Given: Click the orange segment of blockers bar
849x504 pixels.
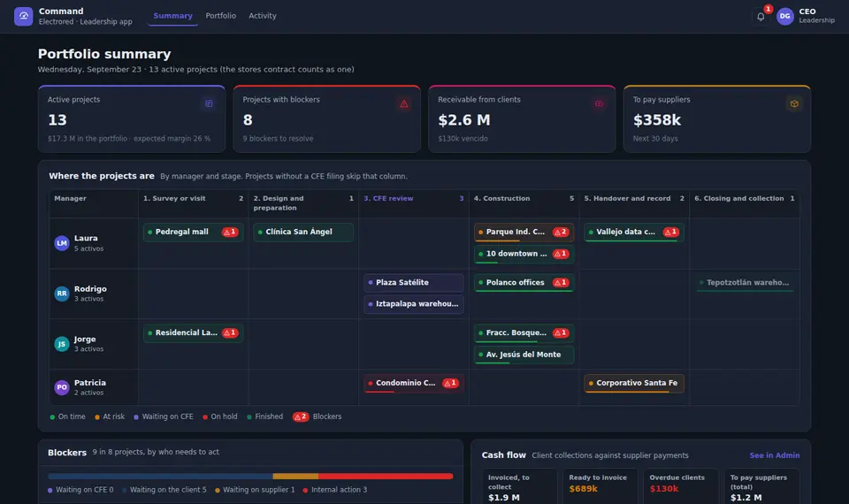Looking at the screenshot, I should [295, 477].
